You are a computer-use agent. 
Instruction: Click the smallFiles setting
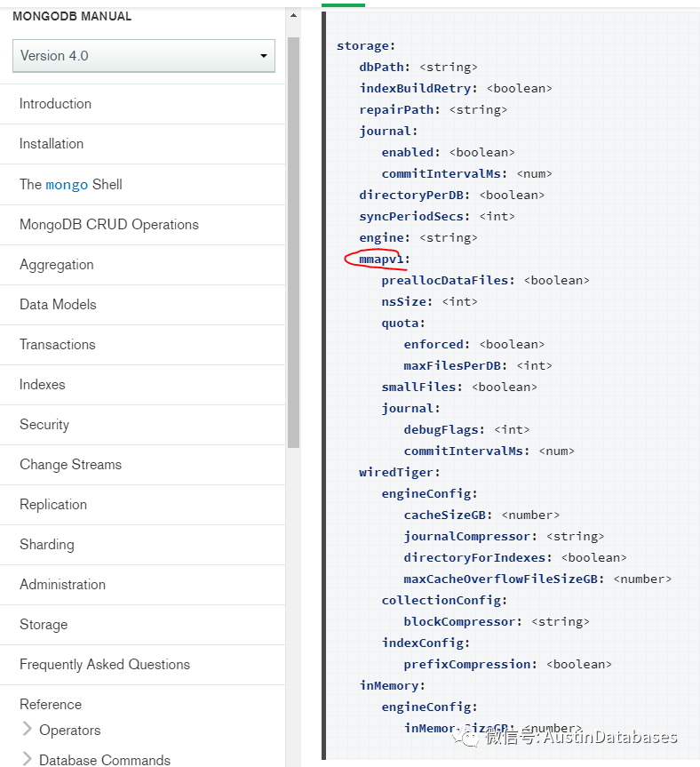[422, 387]
